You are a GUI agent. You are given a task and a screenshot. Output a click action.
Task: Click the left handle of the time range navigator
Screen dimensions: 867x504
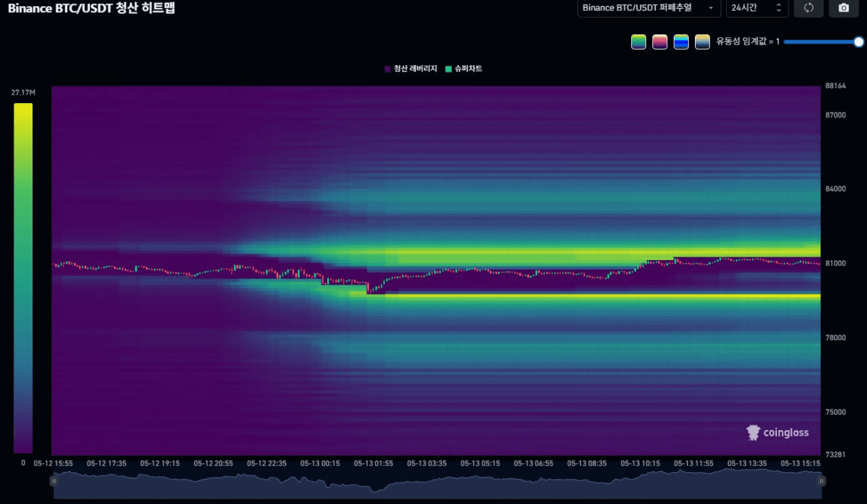click(x=54, y=481)
